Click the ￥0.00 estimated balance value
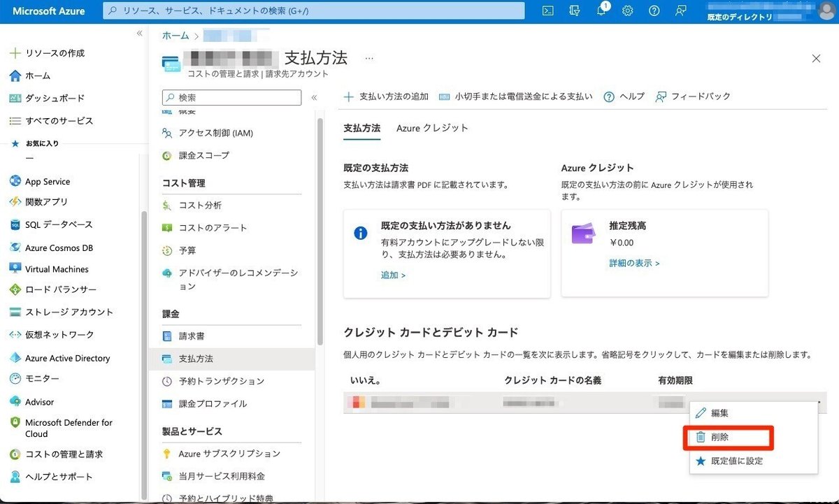 point(622,243)
